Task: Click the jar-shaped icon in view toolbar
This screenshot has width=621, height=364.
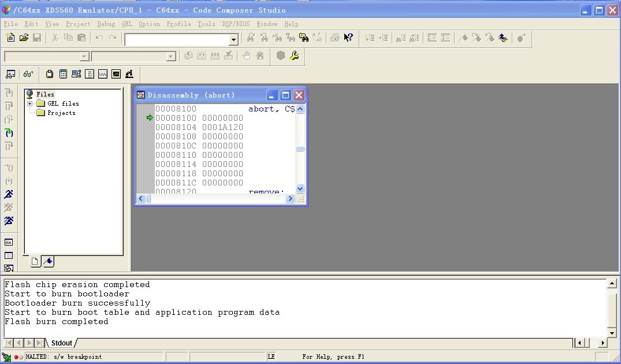Action: tap(50, 74)
